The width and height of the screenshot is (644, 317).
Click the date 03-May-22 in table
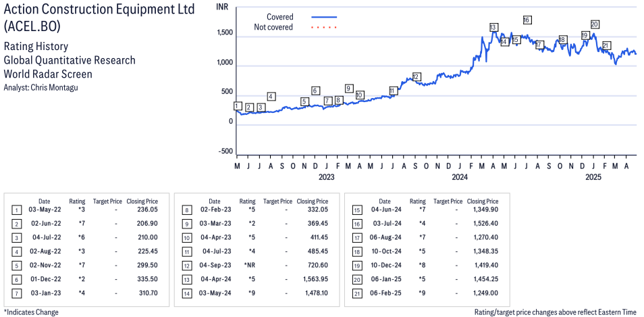pos(45,210)
